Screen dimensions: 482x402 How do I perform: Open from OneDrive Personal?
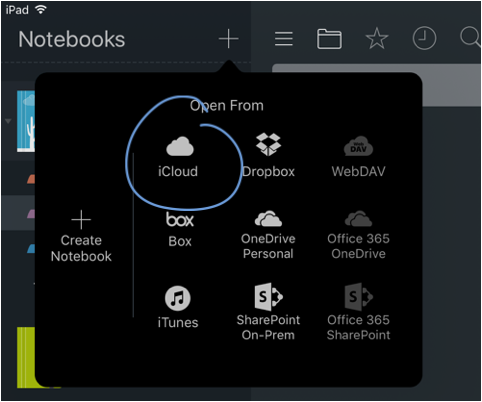pos(268,235)
